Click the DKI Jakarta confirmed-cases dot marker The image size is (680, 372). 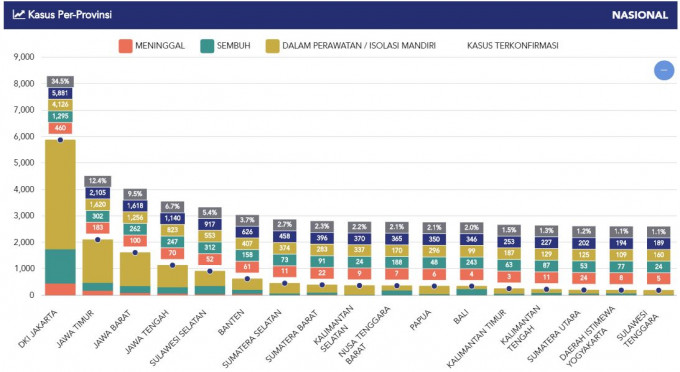point(60,140)
